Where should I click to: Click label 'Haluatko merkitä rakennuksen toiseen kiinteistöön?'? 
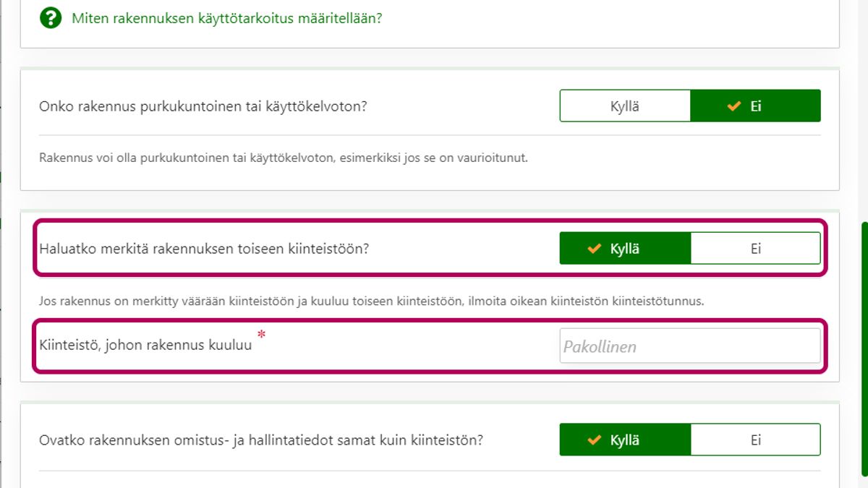(204, 249)
